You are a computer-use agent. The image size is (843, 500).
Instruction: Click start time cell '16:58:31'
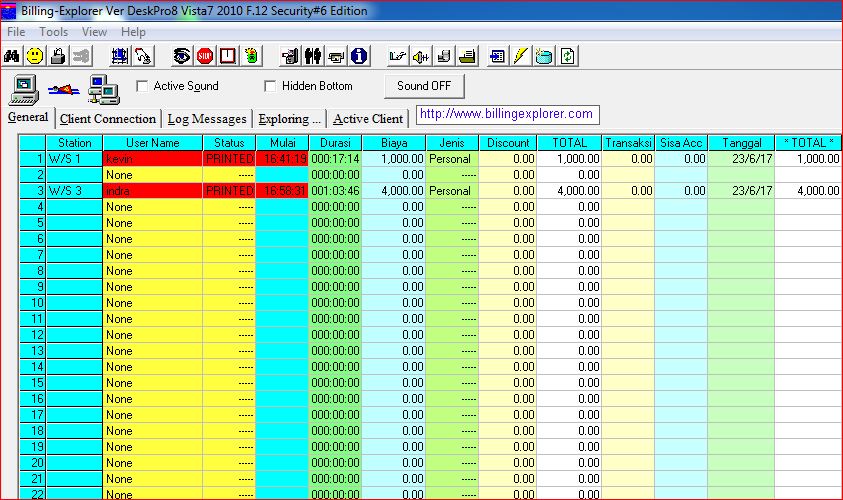pyautogui.click(x=282, y=191)
